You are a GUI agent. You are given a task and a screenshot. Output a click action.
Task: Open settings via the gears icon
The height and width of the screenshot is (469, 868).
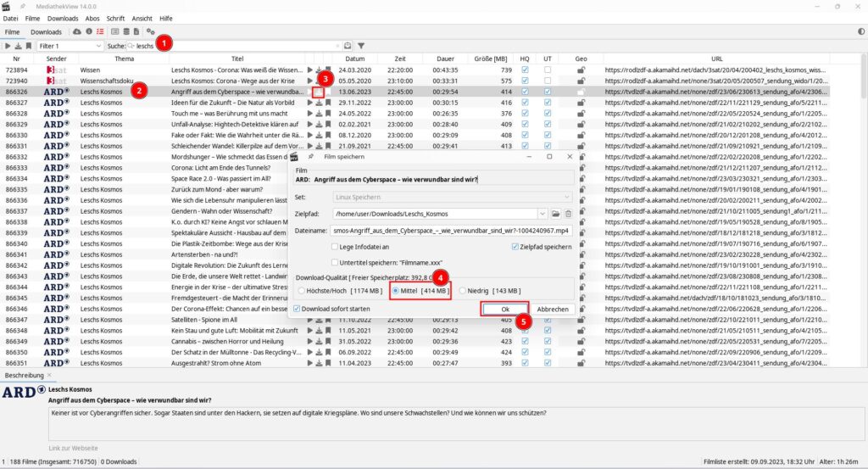(151, 31)
